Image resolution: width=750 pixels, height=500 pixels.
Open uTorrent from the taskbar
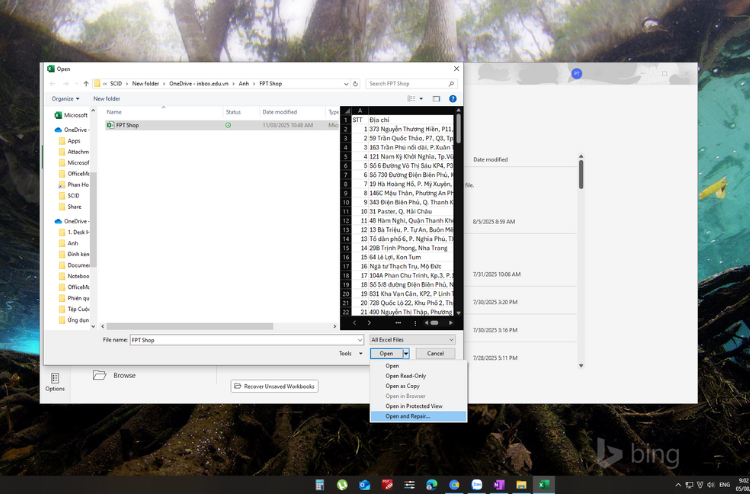click(x=342, y=485)
